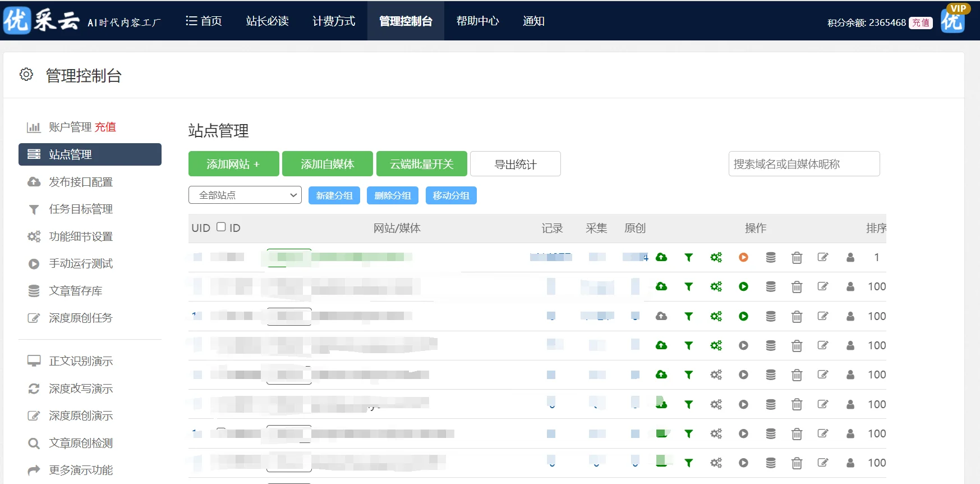This screenshot has height=484, width=980.
Task: Click the 排序 column header
Action: (876, 228)
